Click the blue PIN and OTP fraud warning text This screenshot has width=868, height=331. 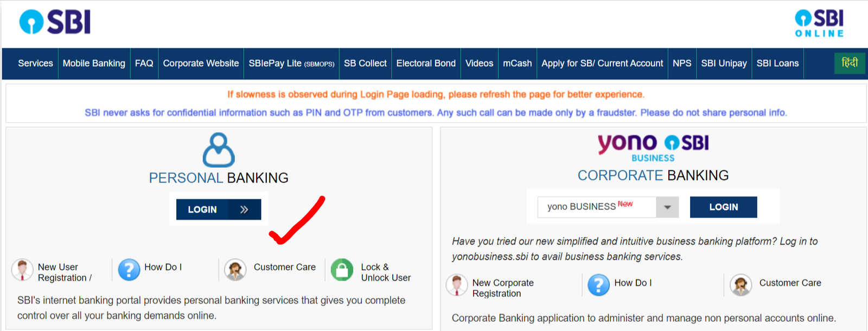pyautogui.click(x=436, y=113)
